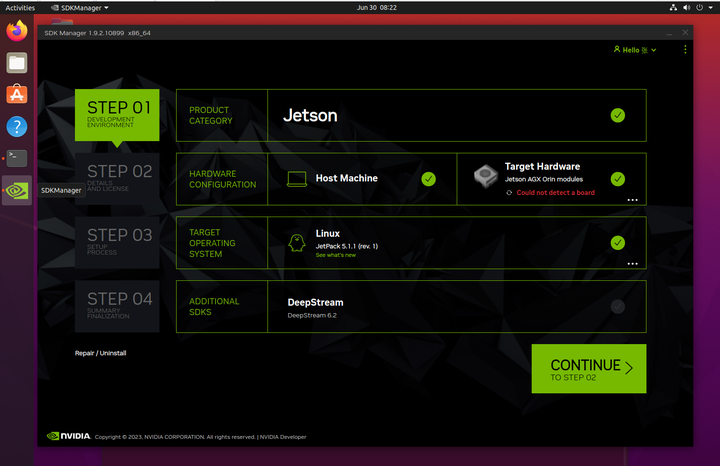This screenshot has height=466, width=720.
Task: Expand Target Operating System options ellipsis
Action: point(632,264)
